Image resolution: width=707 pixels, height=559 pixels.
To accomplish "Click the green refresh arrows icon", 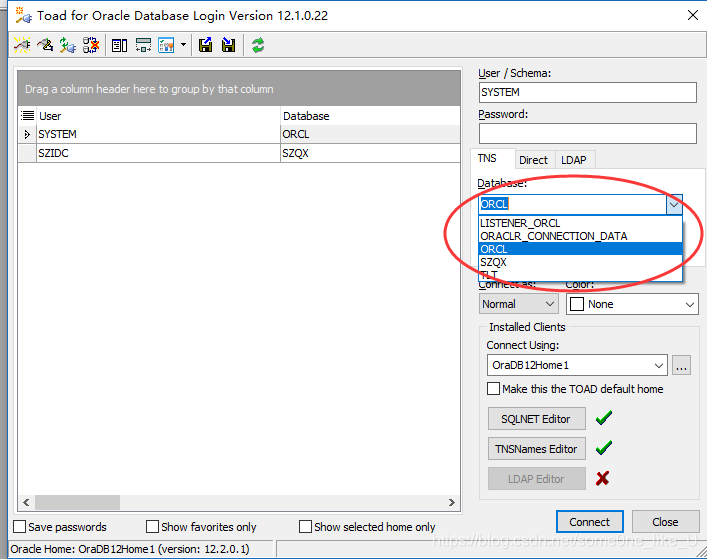I will pos(258,45).
